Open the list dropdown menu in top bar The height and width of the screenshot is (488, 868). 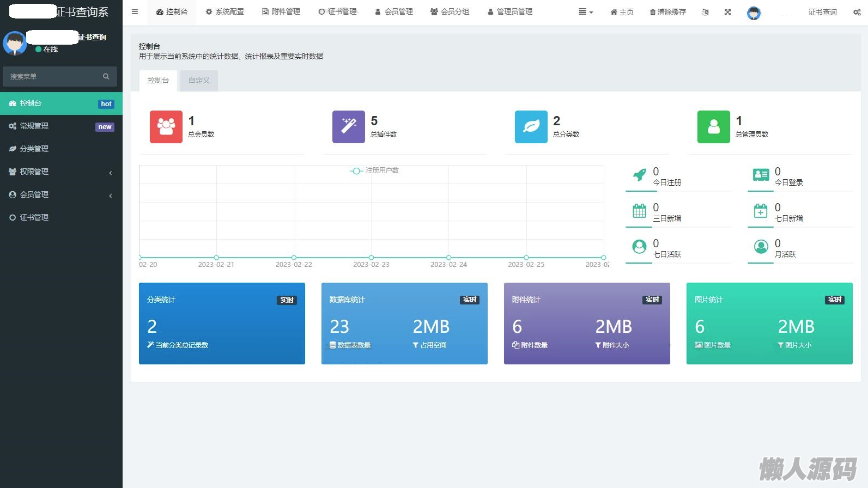tap(585, 12)
